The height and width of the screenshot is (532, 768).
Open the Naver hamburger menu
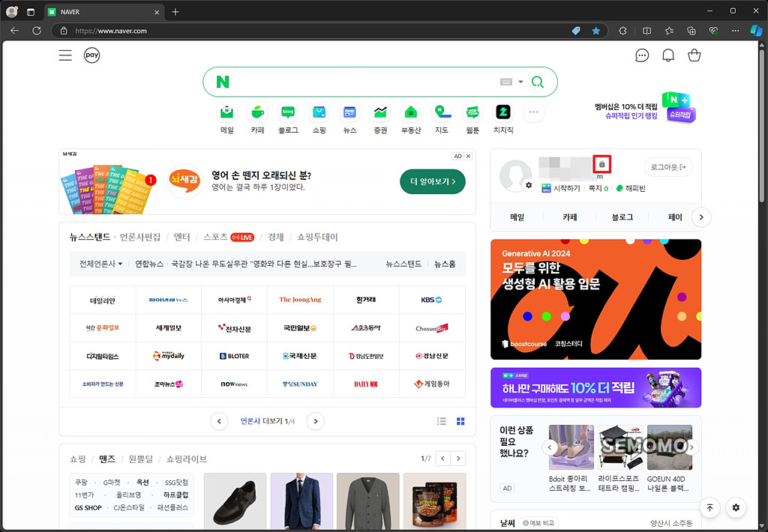click(x=65, y=55)
